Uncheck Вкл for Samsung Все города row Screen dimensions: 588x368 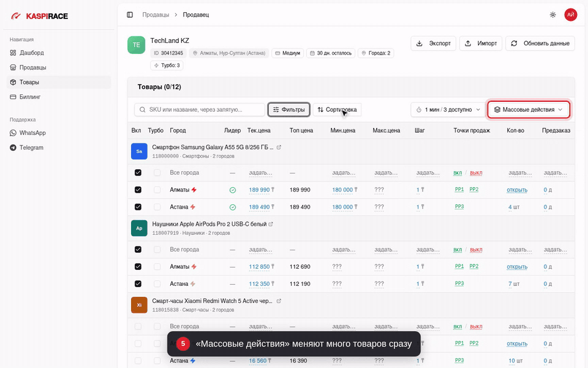pyautogui.click(x=138, y=173)
